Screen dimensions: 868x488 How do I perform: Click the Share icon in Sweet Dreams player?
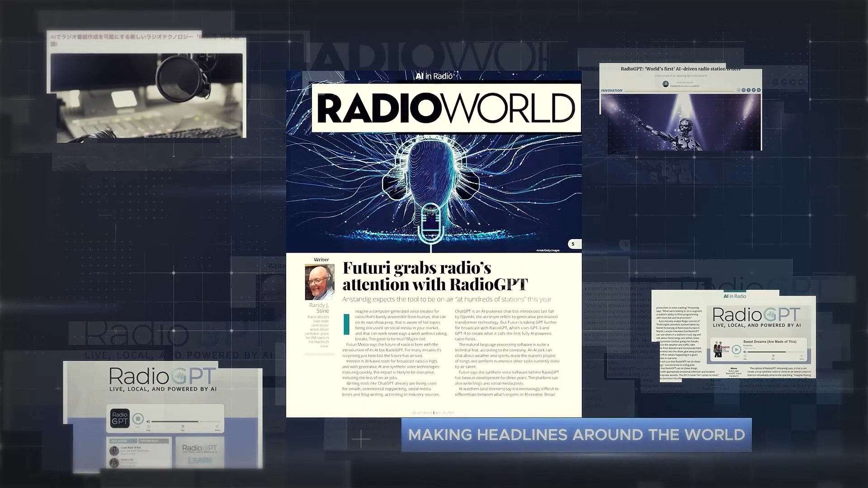coord(802,356)
